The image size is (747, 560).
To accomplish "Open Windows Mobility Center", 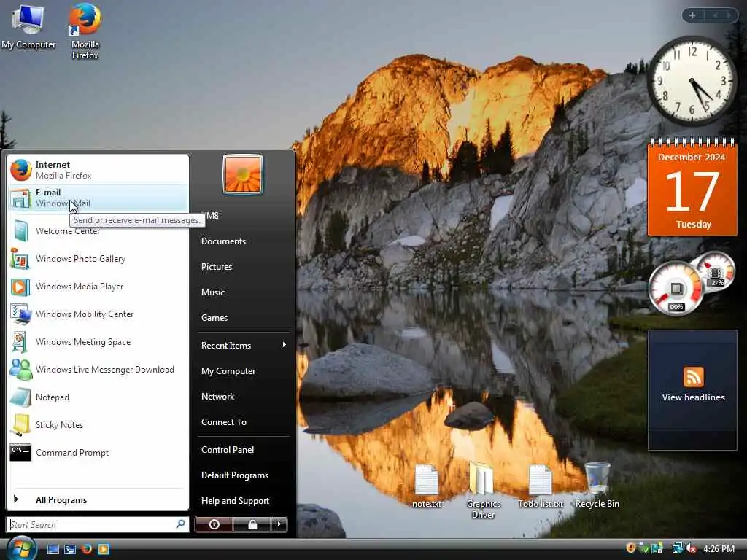I will tap(98, 314).
